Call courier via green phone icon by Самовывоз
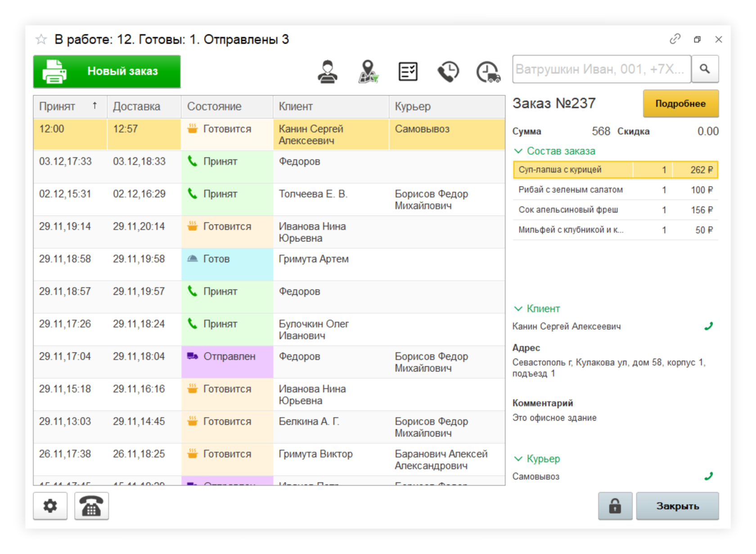Screen dimensions: 756x554 [x=709, y=476]
